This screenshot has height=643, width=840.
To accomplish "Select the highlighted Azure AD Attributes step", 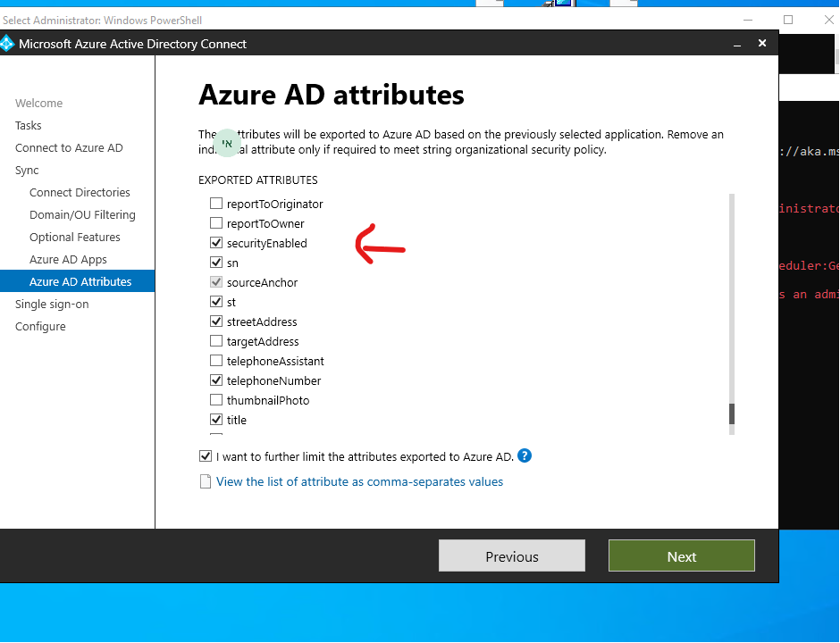I will (77, 281).
